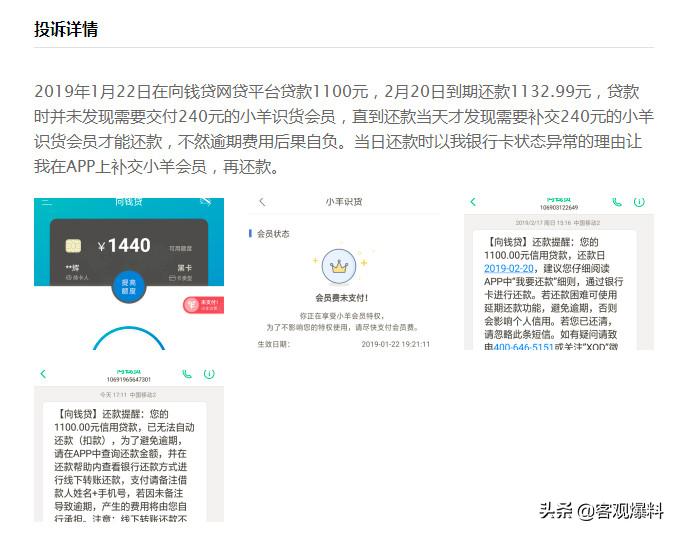Image resolution: width=679 pixels, height=535 pixels.
Task: Click the chip card icon beside ¥1440
Action: [x=73, y=246]
